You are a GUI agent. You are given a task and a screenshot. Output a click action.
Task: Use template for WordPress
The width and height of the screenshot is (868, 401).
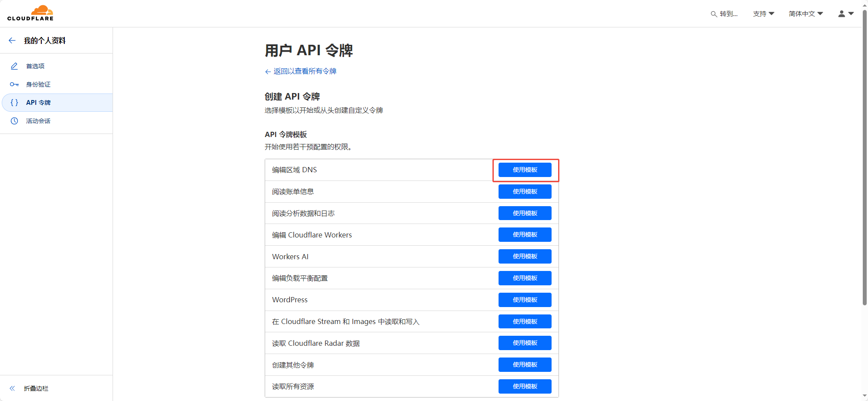point(525,300)
